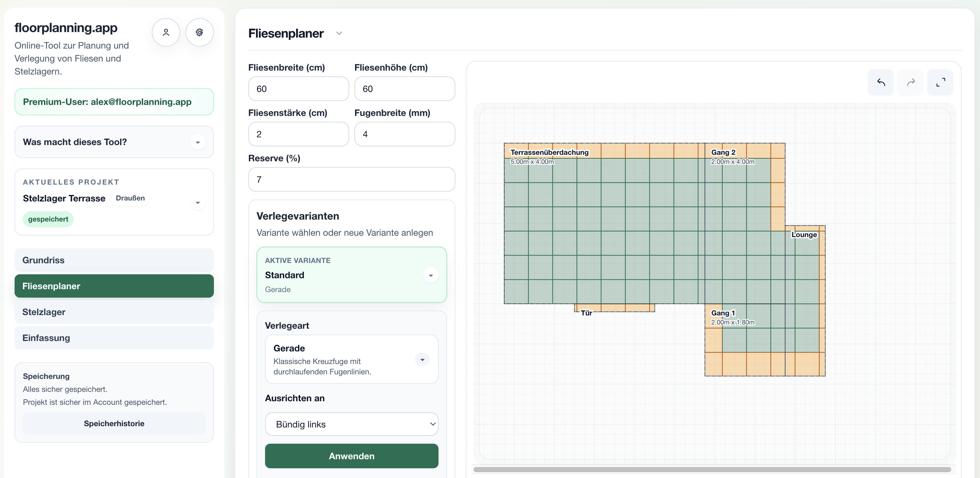Open the user account icon
Screen dimensions: 980x478
(166, 32)
